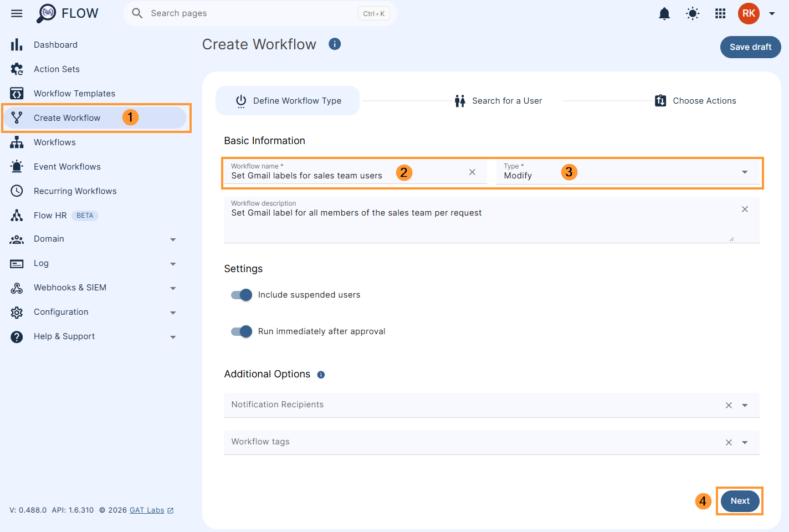The height and width of the screenshot is (532, 789).
Task: Click the Next button
Action: pos(740,501)
